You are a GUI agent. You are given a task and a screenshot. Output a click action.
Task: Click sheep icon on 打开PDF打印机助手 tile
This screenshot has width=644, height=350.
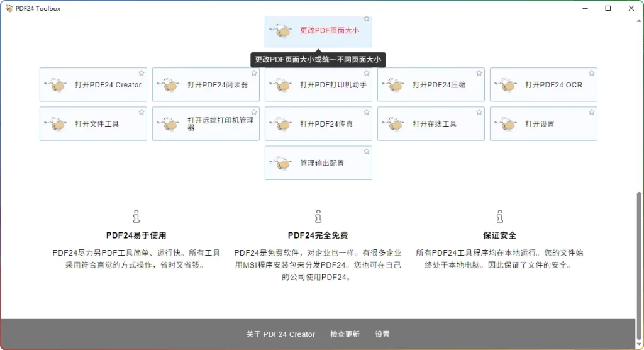coord(281,85)
